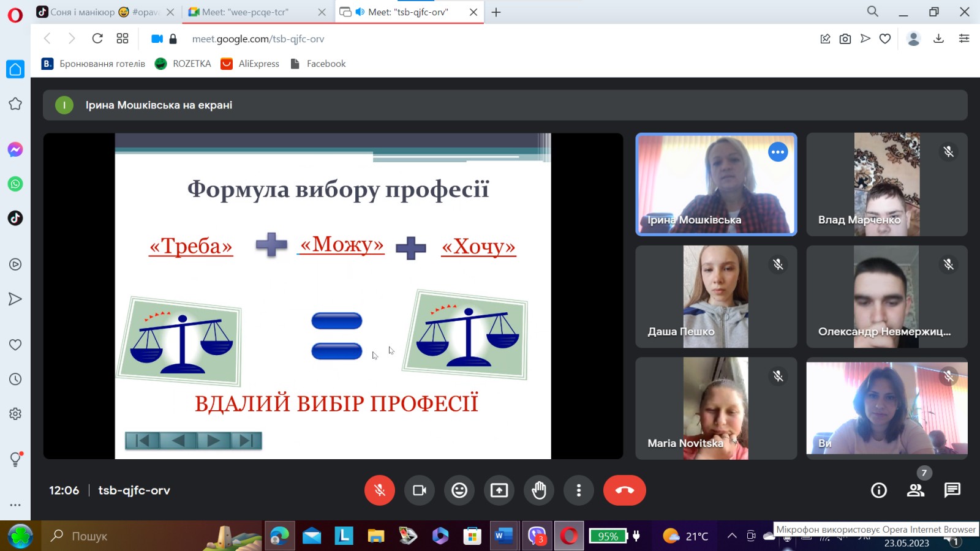This screenshot has height=551, width=980.
Task: Open Messenger from Opera's sidebar
Action: 15,149
